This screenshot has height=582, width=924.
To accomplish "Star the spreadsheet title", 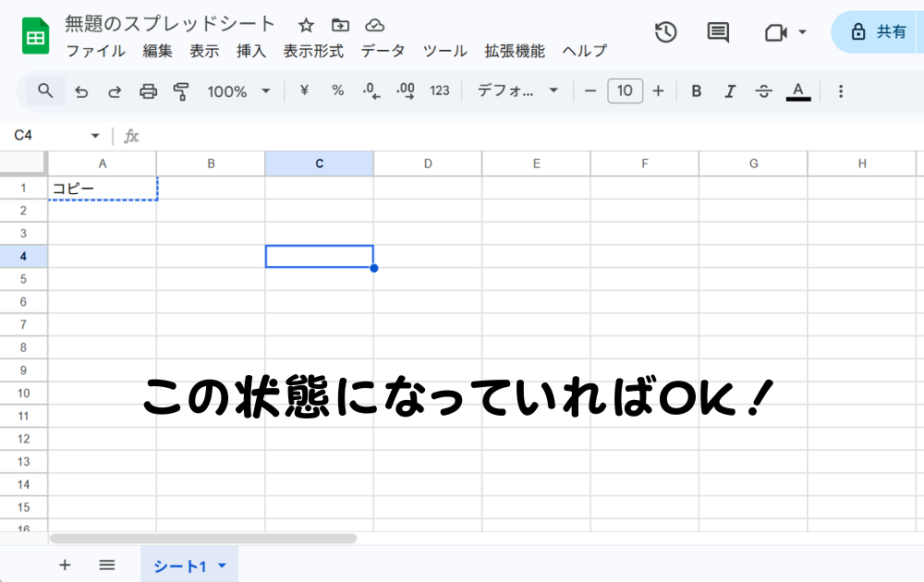I will (x=306, y=25).
